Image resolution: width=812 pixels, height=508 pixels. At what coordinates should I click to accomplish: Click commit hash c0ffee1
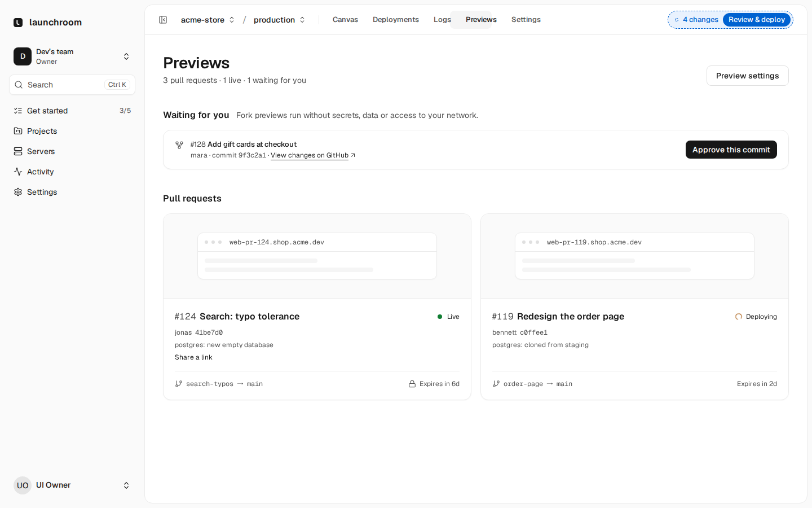click(x=533, y=332)
